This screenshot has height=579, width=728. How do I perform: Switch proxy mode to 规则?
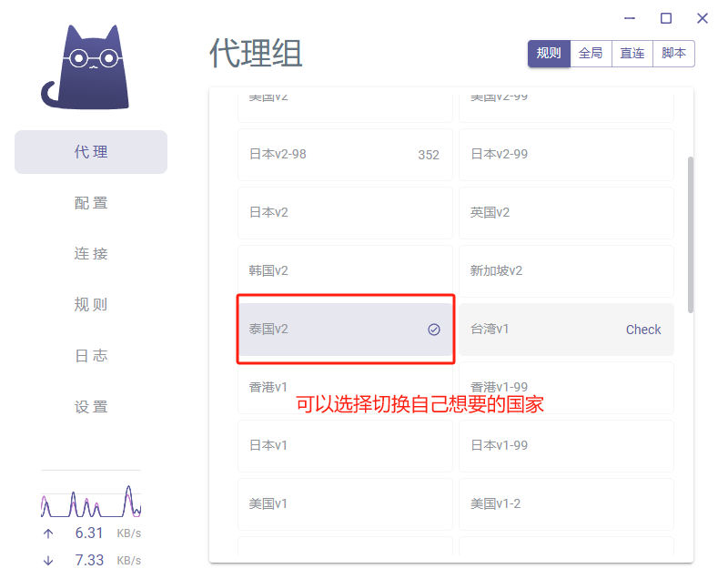pyautogui.click(x=549, y=54)
